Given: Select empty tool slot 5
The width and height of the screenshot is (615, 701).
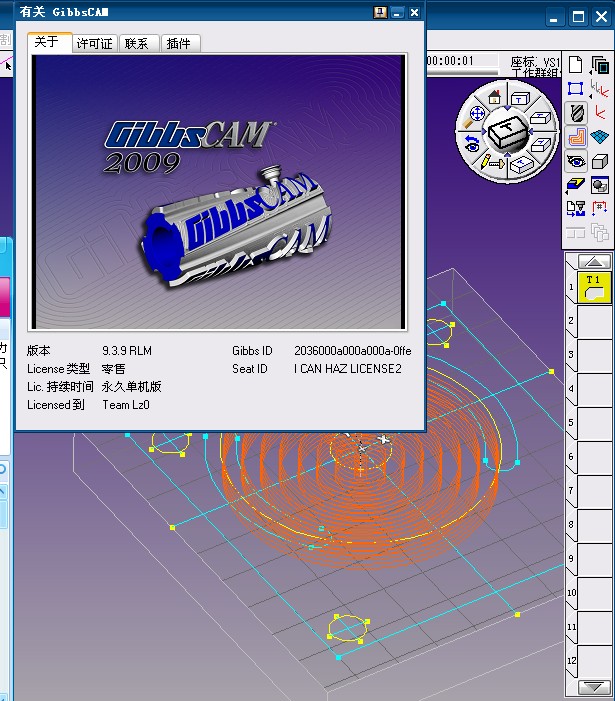Looking at the screenshot, I should tap(594, 423).
